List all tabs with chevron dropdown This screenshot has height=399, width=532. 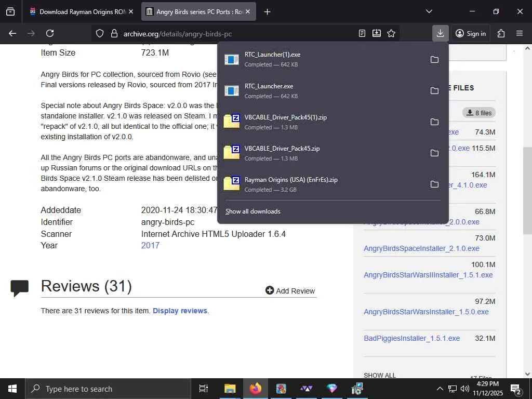[x=429, y=11]
